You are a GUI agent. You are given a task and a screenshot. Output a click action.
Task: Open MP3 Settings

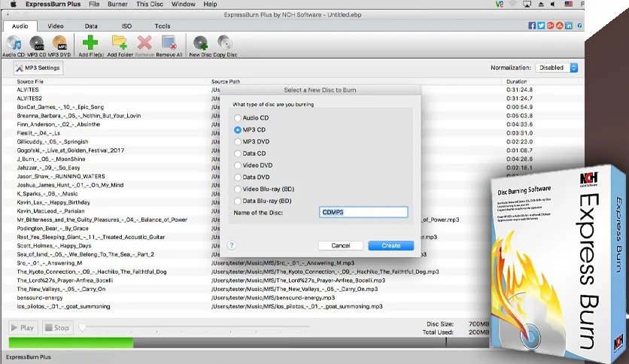click(38, 68)
